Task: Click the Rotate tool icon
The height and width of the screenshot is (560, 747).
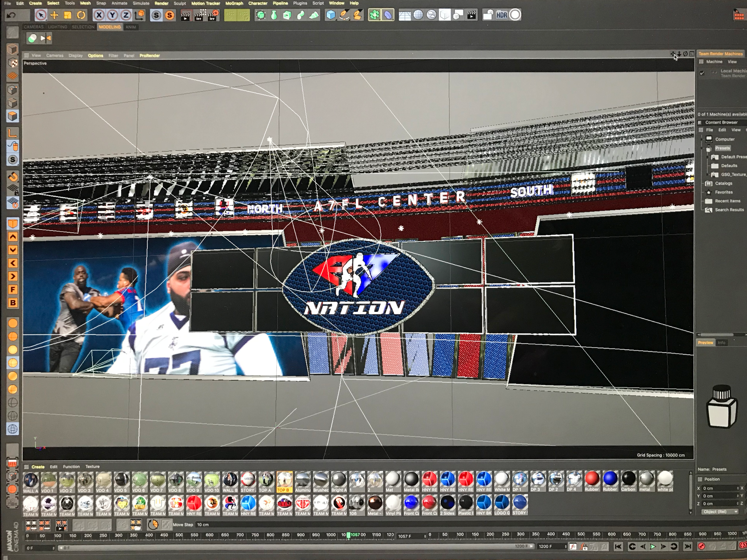Action: pyautogui.click(x=81, y=15)
